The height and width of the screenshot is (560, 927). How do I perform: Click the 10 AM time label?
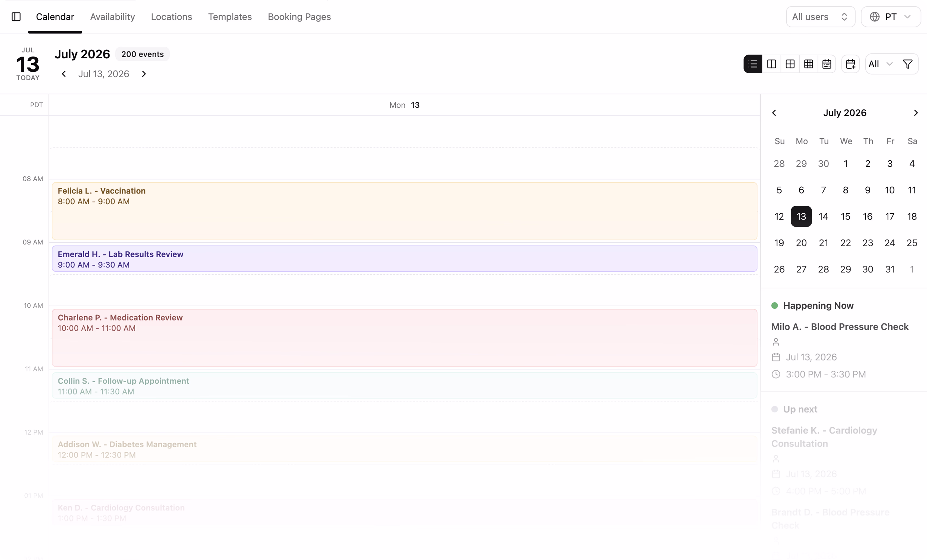[x=33, y=306]
